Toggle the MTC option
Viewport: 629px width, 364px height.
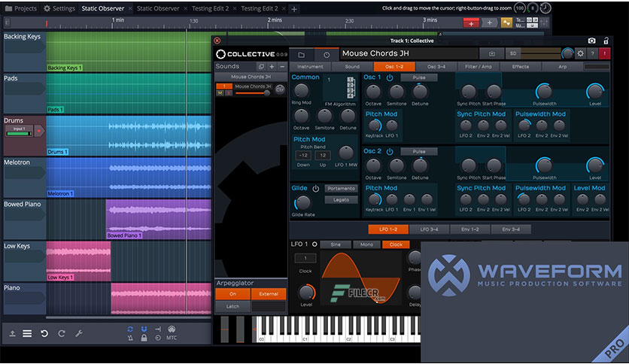click(x=172, y=338)
